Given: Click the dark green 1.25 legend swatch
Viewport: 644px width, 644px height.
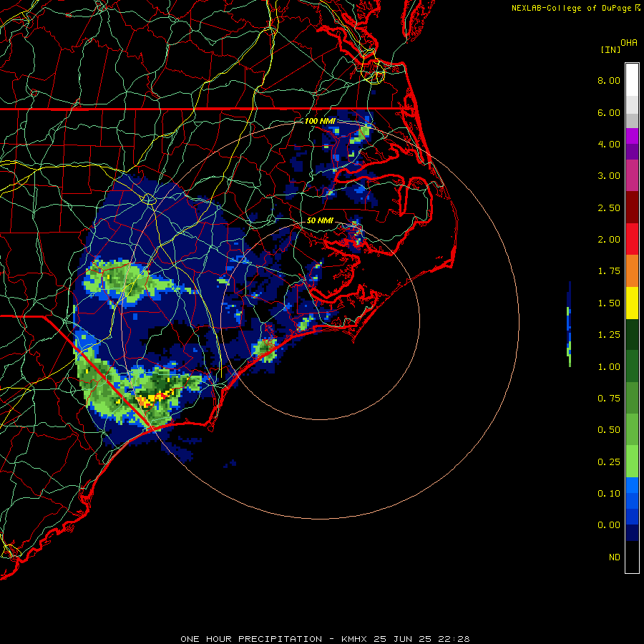Looking at the screenshot, I should (x=632, y=335).
